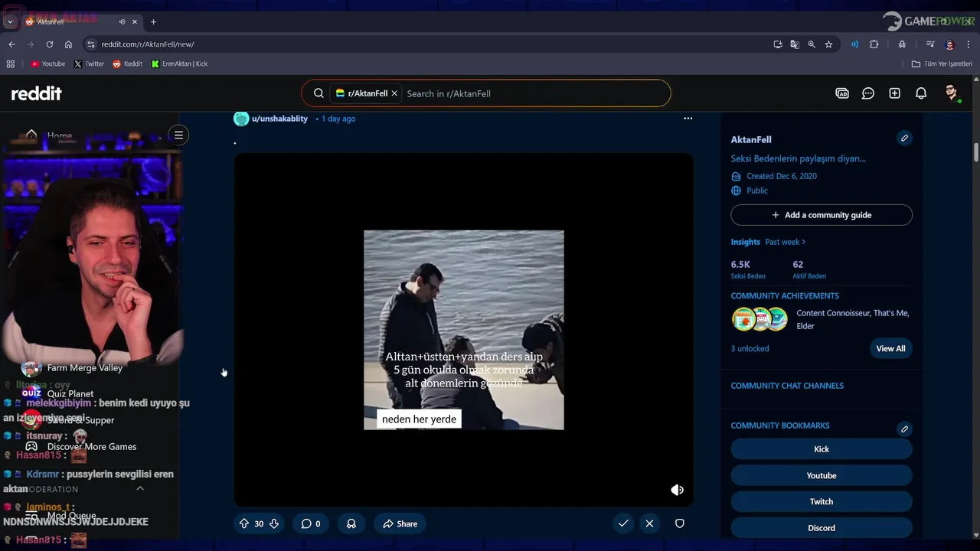Collapse the Reddit left navigation sidebar
The image size is (980, 551).
point(178,135)
